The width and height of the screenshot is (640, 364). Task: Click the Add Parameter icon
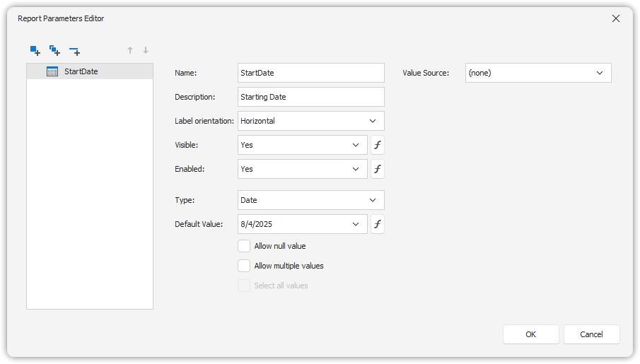click(35, 50)
